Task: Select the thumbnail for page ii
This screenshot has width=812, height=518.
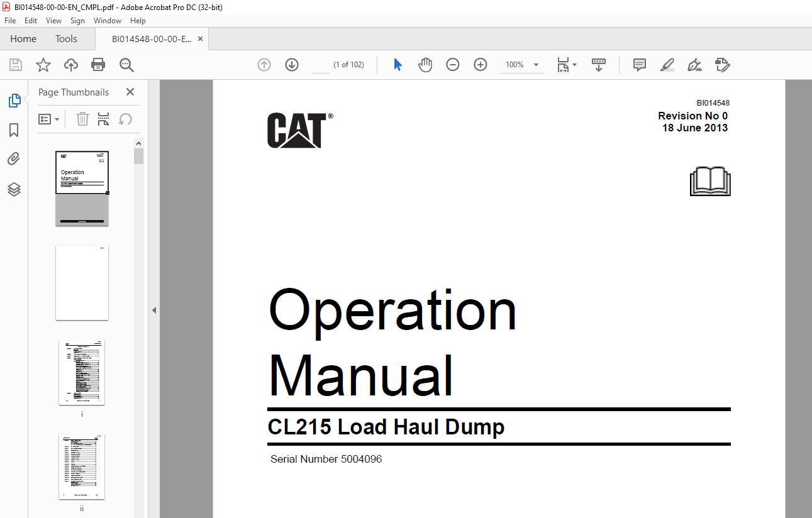Action: click(x=82, y=466)
